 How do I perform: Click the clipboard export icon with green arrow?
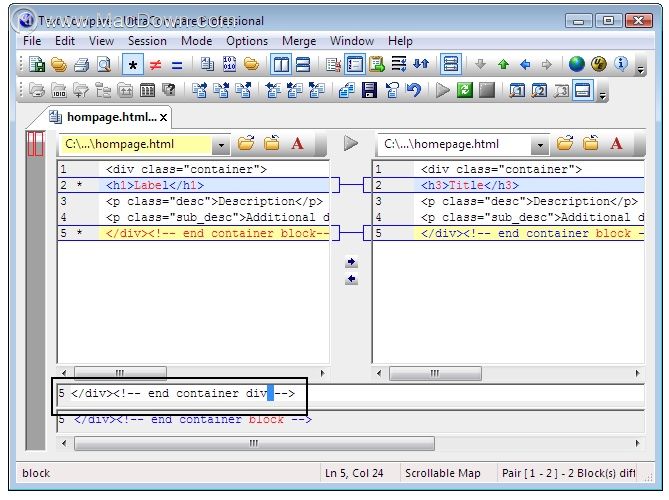tap(377, 64)
